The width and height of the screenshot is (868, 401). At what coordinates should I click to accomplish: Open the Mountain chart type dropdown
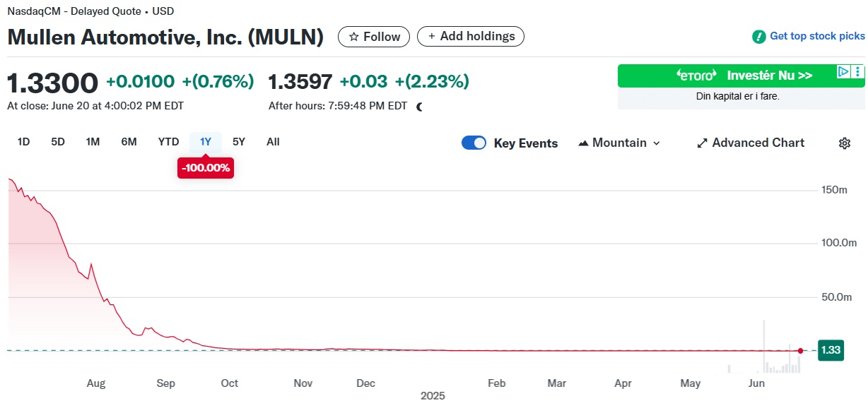pyautogui.click(x=619, y=143)
